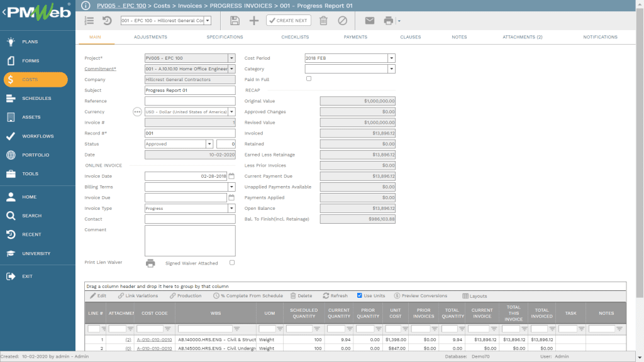Click the cancel circle-slash toolbar icon

[343, 21]
